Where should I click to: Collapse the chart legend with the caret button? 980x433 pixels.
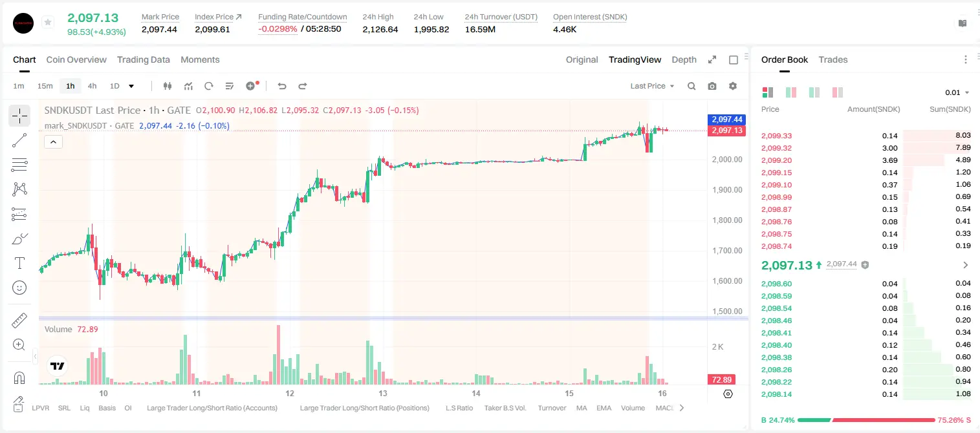tap(53, 142)
